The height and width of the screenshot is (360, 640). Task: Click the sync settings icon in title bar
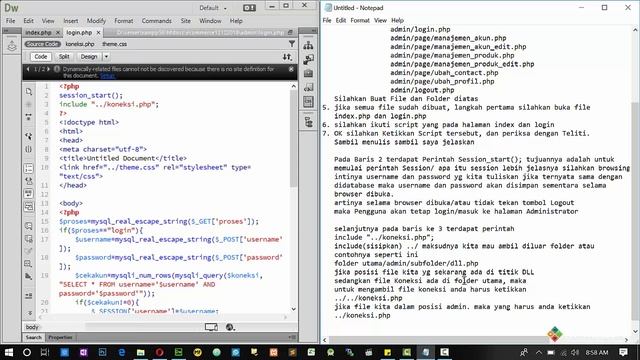click(249, 8)
